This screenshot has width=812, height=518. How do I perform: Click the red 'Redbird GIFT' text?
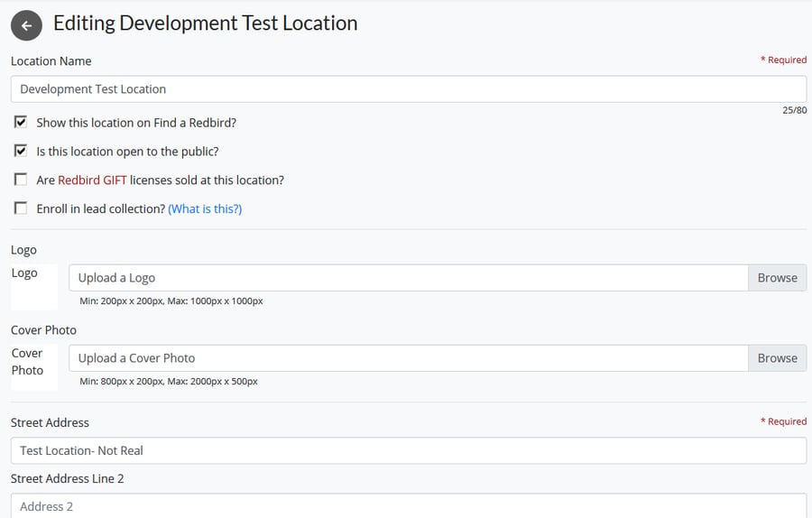tap(92, 180)
